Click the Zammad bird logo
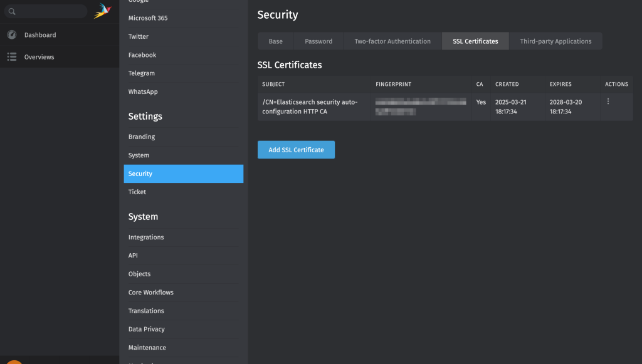This screenshot has height=364, width=642. (x=102, y=11)
